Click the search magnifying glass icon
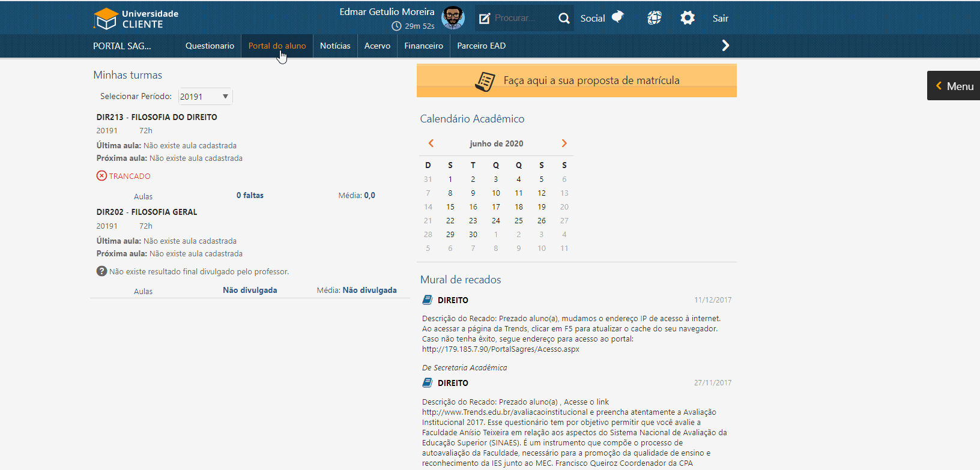 (x=564, y=19)
